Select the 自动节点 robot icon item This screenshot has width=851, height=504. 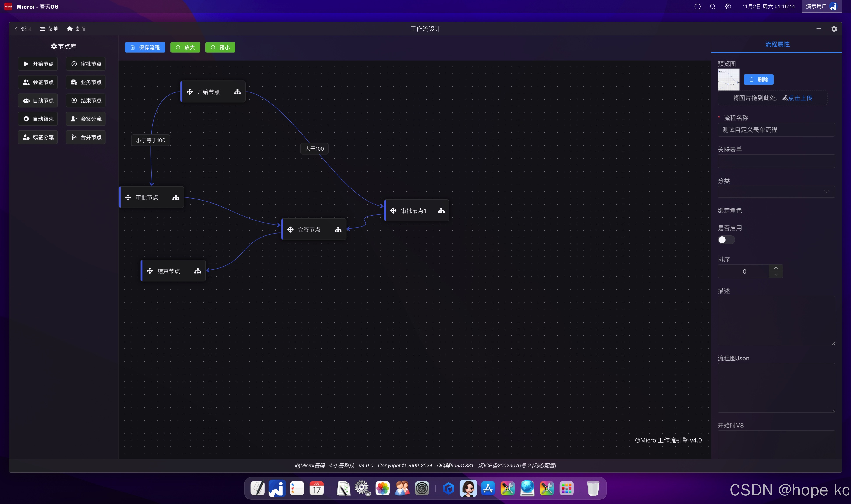click(38, 101)
